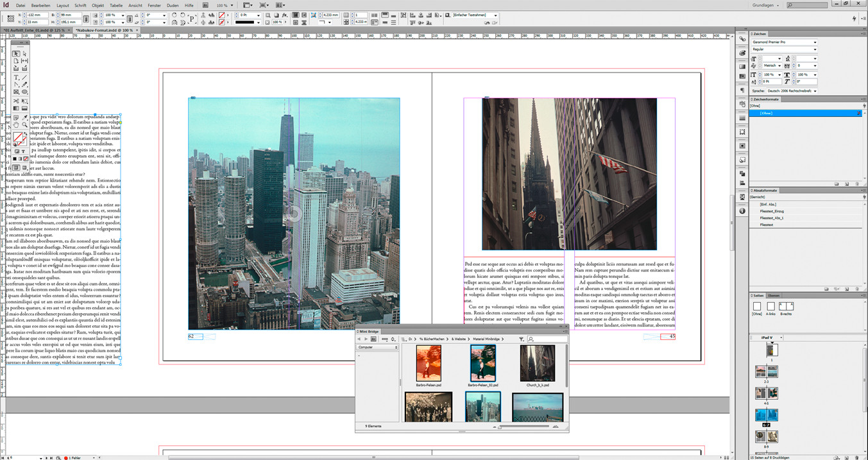Choose the Hand tool
The height and width of the screenshot is (460, 868).
pos(17,125)
